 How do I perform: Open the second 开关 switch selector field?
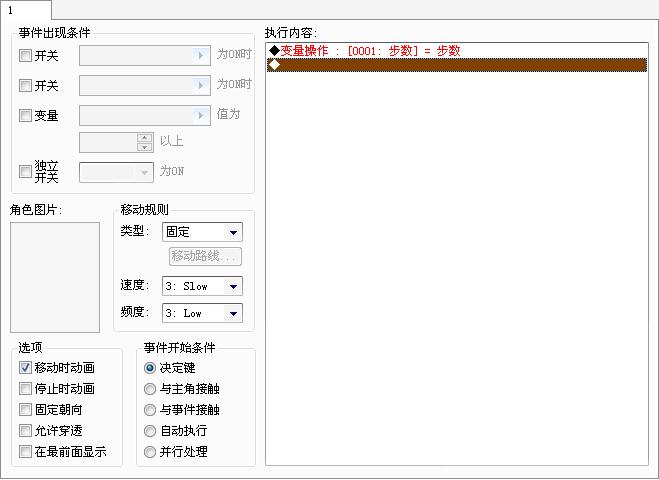pos(145,85)
